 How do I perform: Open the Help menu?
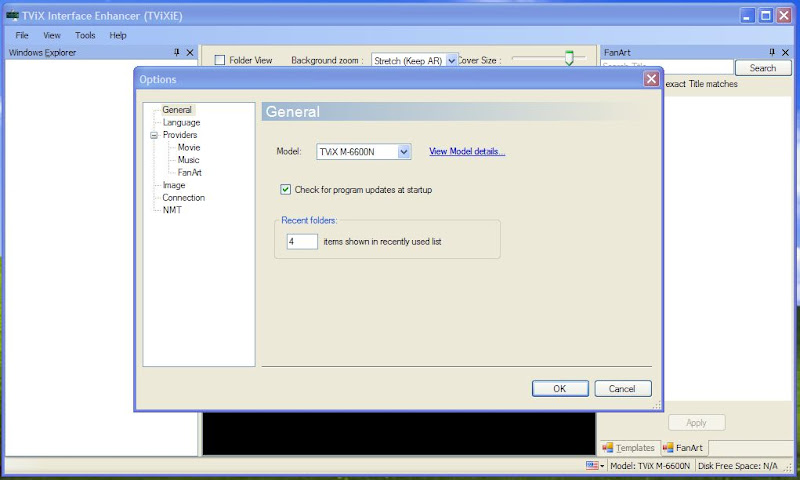click(x=117, y=35)
